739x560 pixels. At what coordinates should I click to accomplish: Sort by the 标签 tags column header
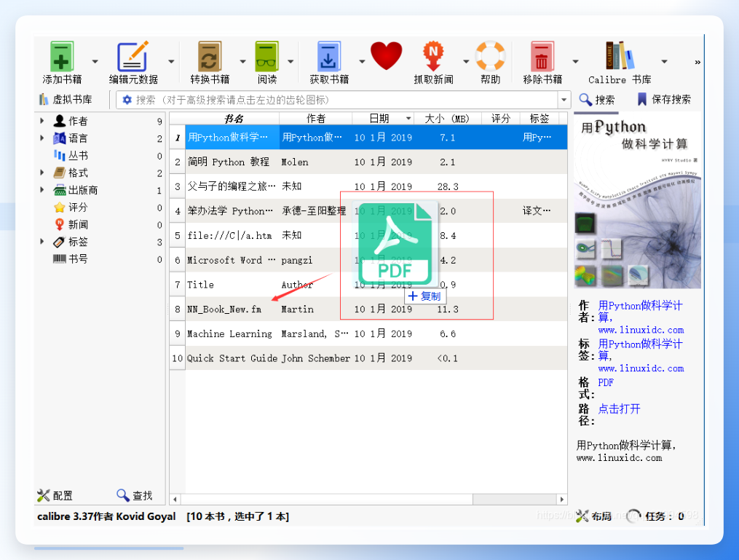pos(540,118)
